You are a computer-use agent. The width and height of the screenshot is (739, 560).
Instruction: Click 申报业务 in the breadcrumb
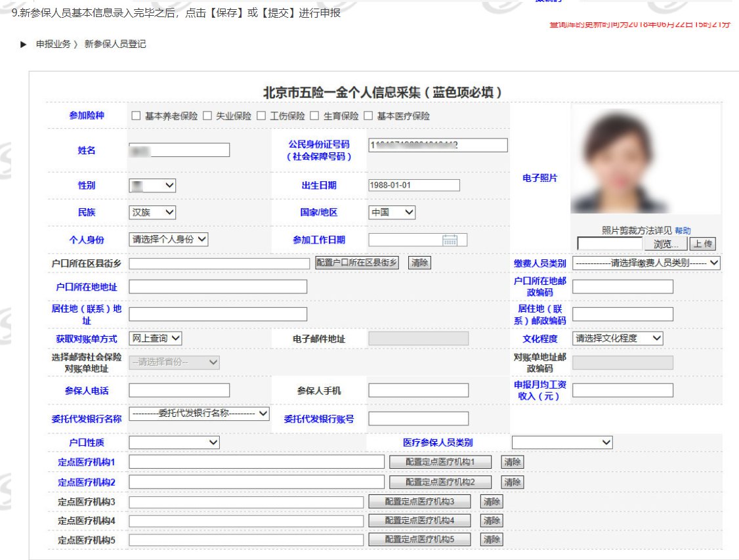coord(53,45)
